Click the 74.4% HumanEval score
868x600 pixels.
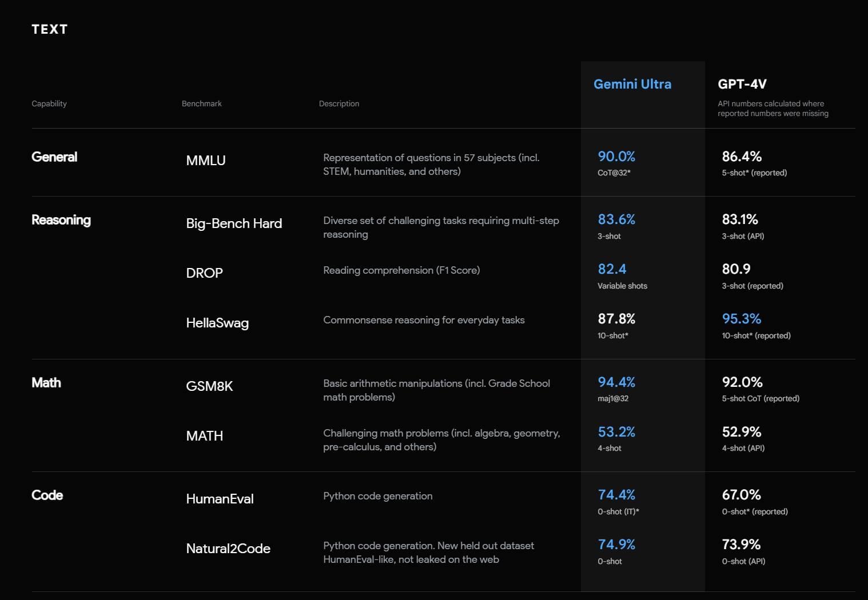(x=616, y=495)
